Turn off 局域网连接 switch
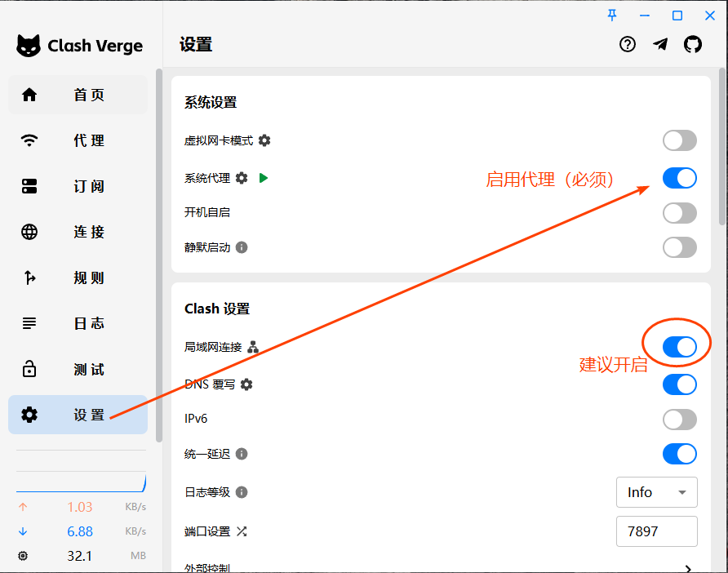728x573 pixels. point(680,347)
